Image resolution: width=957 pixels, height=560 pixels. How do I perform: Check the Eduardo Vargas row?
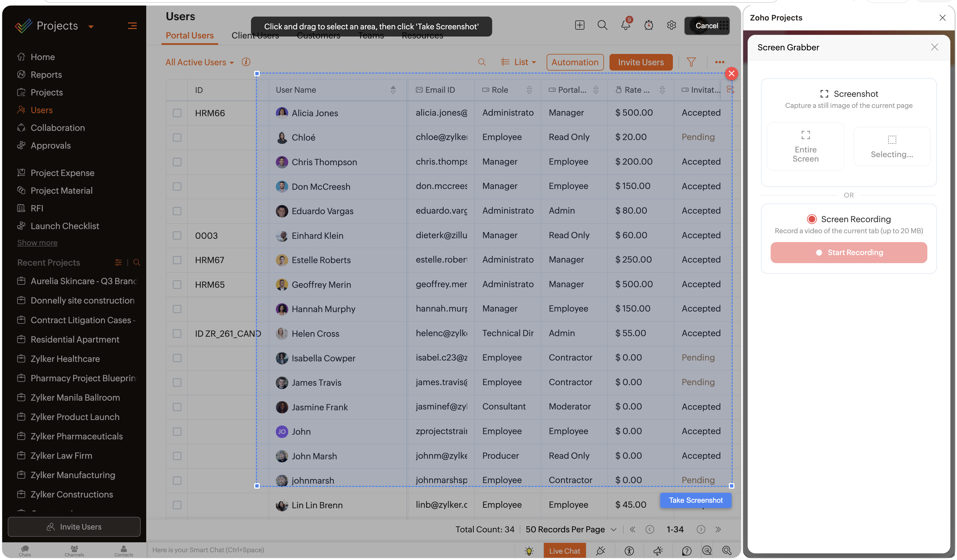point(177,211)
